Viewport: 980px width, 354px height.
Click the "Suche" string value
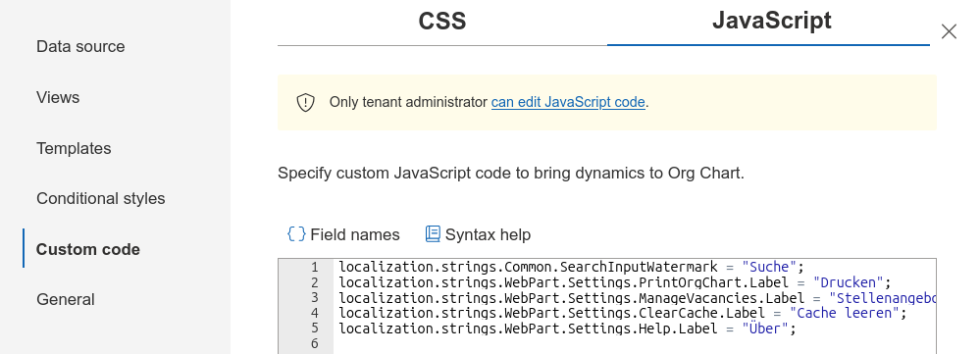click(x=769, y=268)
